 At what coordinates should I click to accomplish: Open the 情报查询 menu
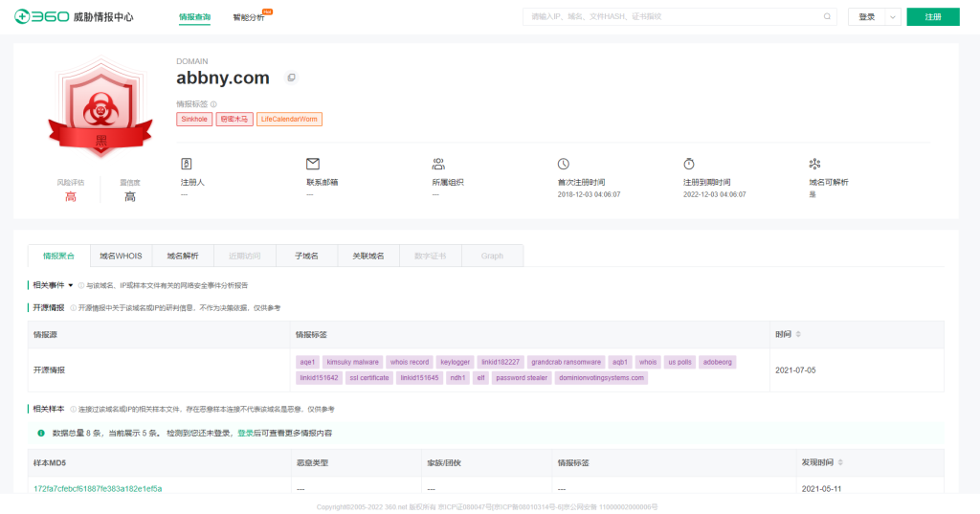pos(194,17)
